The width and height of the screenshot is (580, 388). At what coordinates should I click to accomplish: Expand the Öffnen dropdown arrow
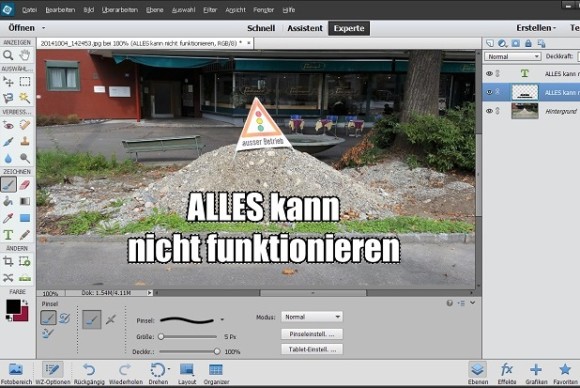[43, 28]
